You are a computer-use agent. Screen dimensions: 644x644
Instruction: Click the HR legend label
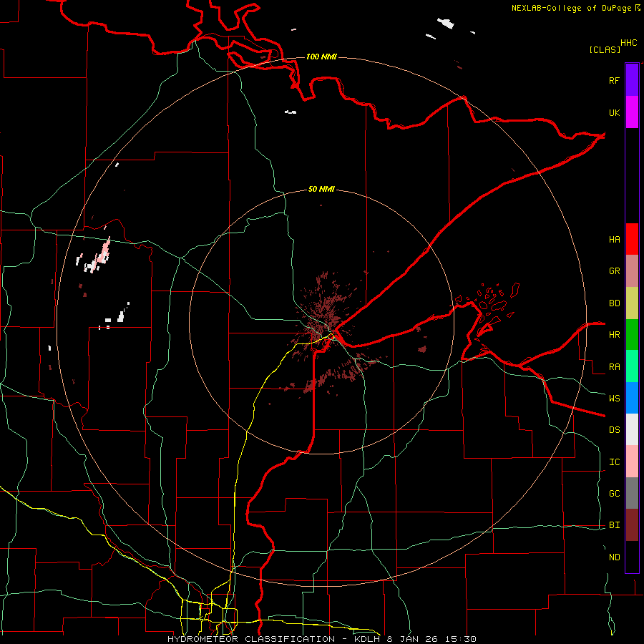615,335
